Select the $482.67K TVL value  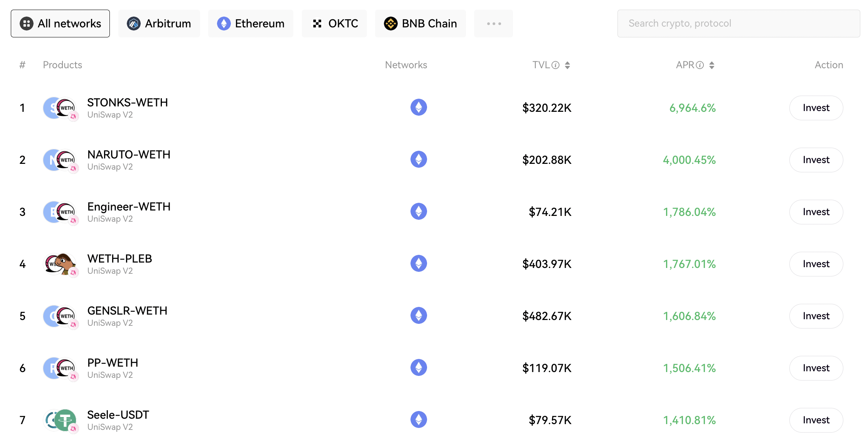coord(547,316)
